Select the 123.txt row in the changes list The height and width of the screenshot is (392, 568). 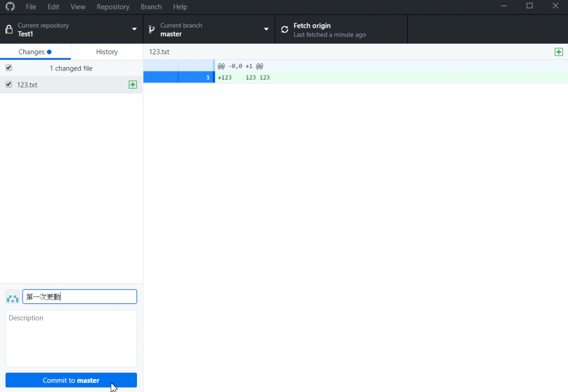tap(72, 85)
